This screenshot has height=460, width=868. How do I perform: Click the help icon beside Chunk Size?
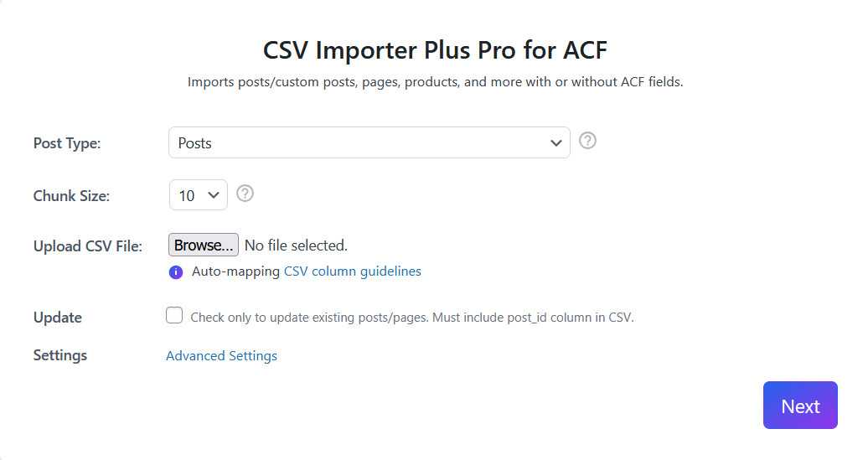coord(245,194)
